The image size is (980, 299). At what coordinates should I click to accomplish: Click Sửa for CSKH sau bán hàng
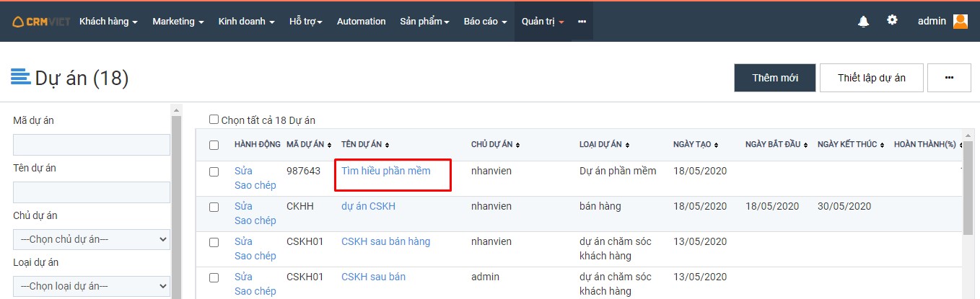pos(243,241)
